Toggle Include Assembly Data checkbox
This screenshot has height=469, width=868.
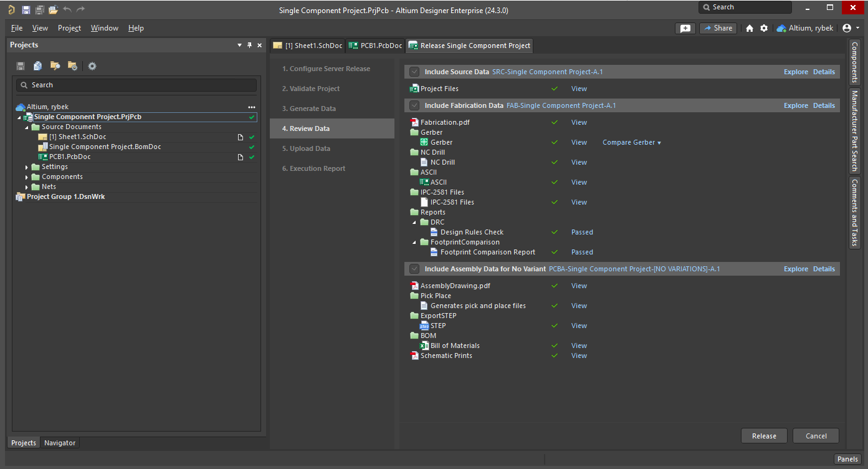point(414,269)
